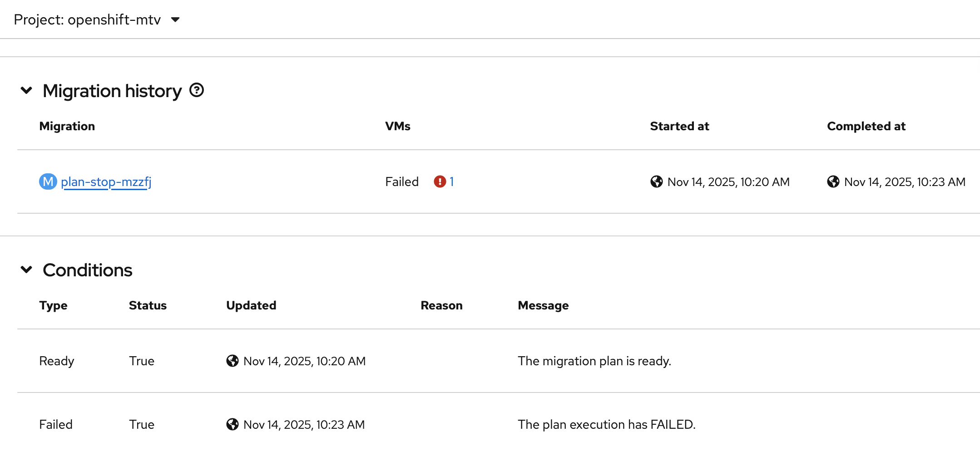Open the Project openshift-mtv dropdown

click(97, 20)
